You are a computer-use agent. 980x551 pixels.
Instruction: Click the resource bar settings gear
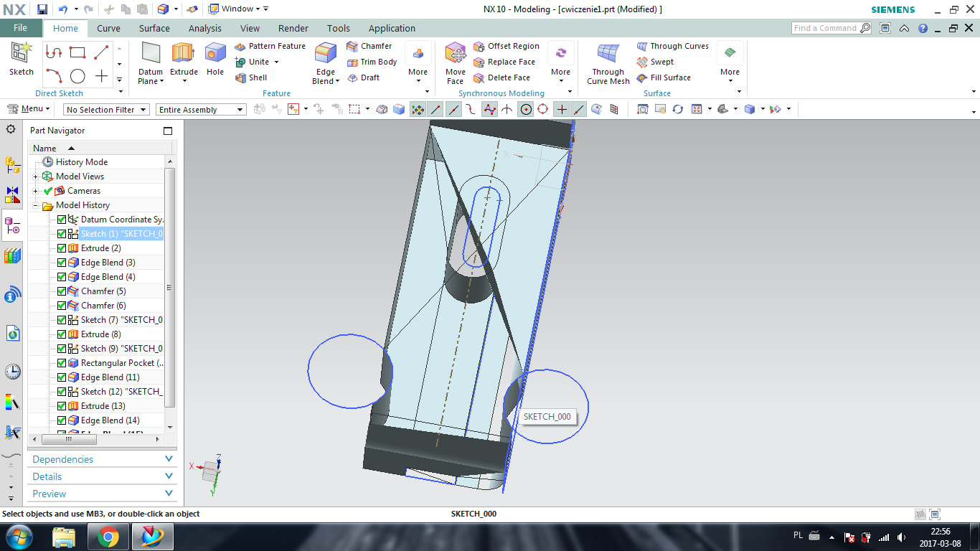coord(11,129)
